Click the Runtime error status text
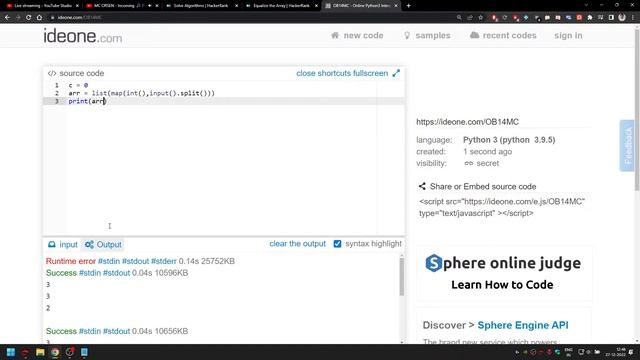This screenshot has width=640, height=360. tap(71, 261)
